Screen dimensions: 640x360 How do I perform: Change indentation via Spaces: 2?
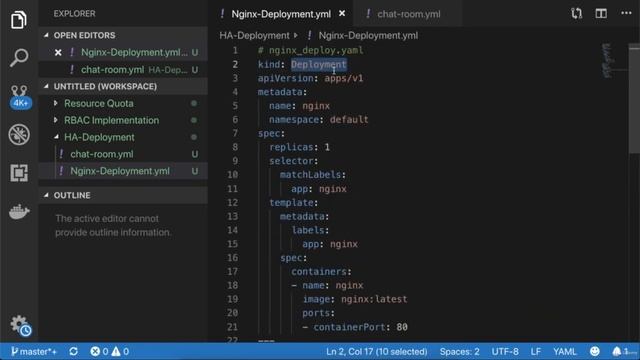(459, 351)
